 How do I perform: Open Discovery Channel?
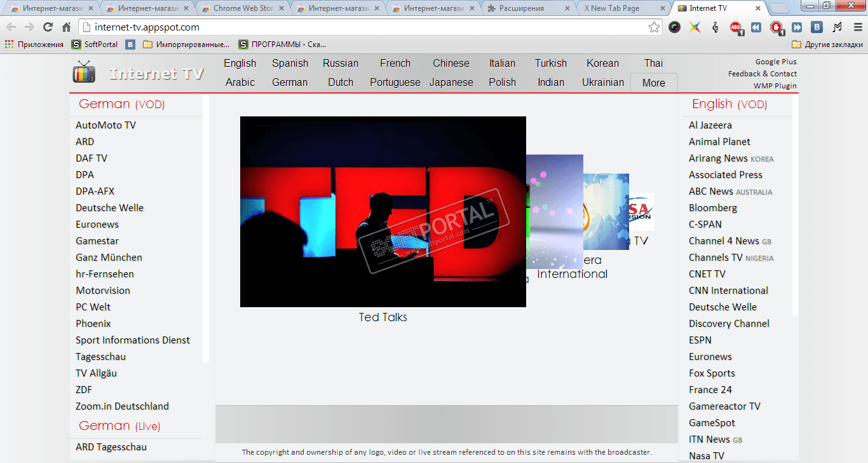tap(729, 324)
